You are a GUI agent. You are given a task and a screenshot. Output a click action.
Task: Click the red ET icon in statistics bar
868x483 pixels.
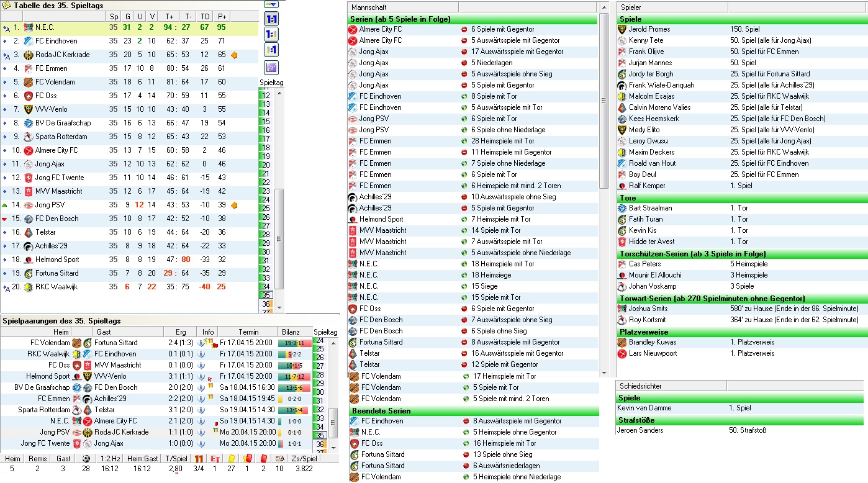215,459
